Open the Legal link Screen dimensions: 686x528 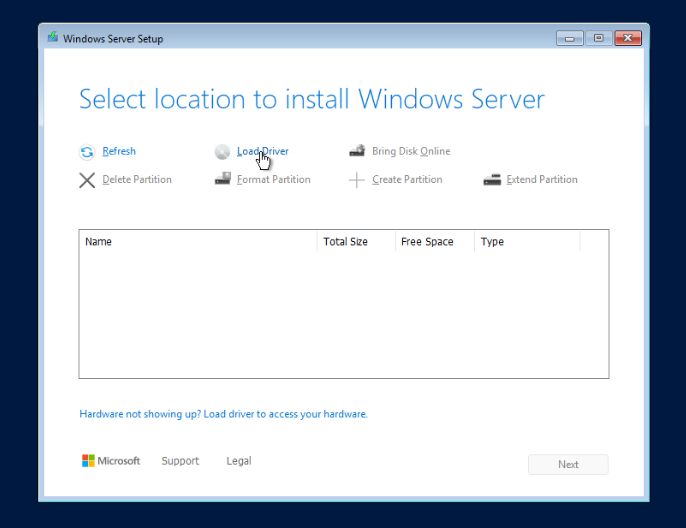coord(239,461)
